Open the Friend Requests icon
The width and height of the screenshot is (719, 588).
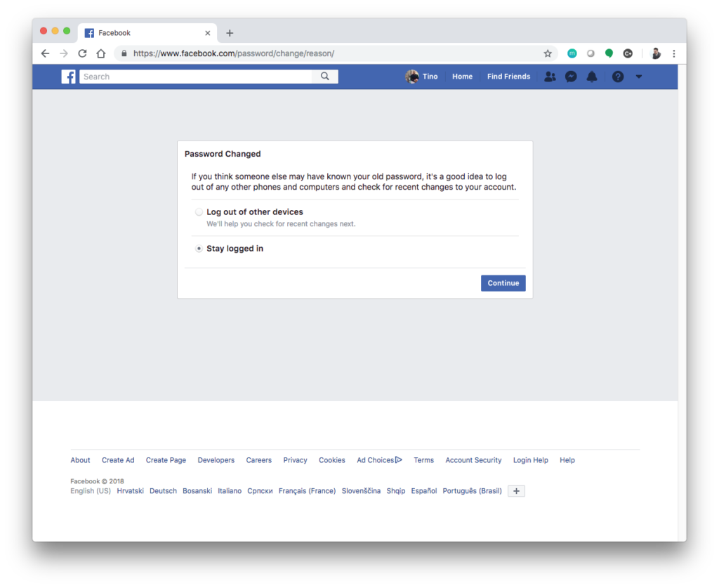pos(550,77)
